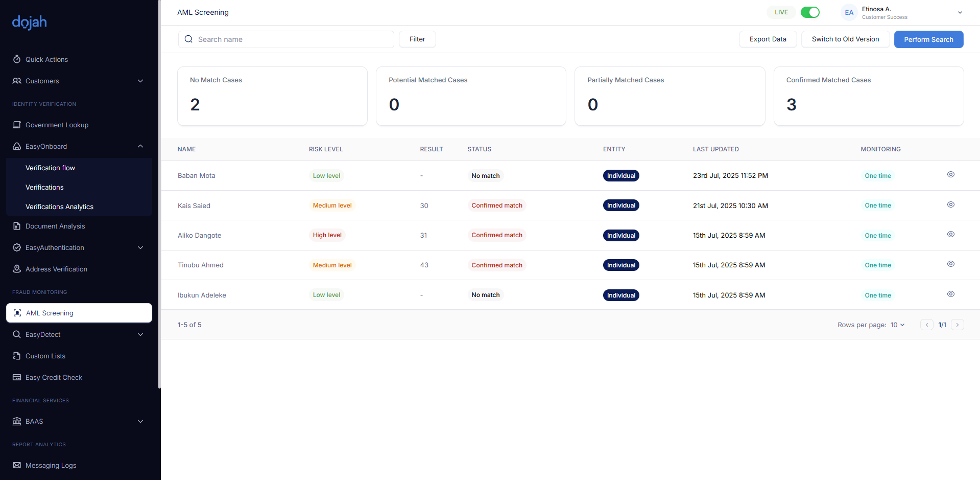Open Verifications Analytics submenu item

point(59,207)
